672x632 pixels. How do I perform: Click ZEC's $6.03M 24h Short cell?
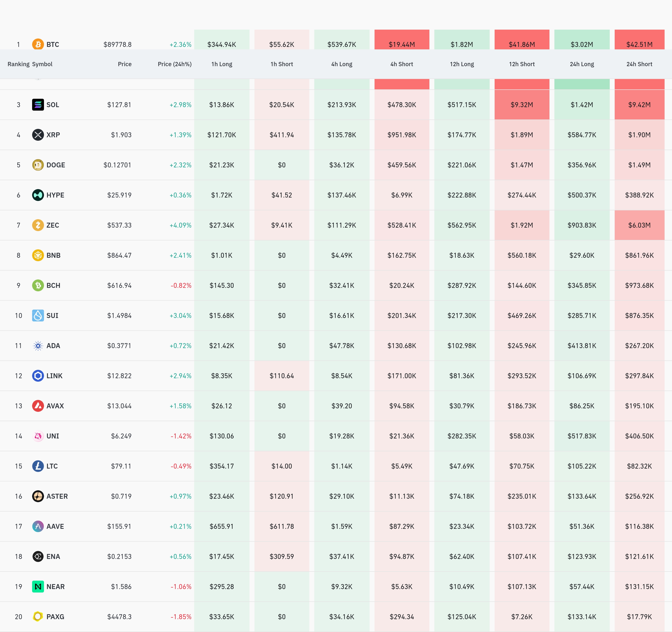tap(639, 225)
